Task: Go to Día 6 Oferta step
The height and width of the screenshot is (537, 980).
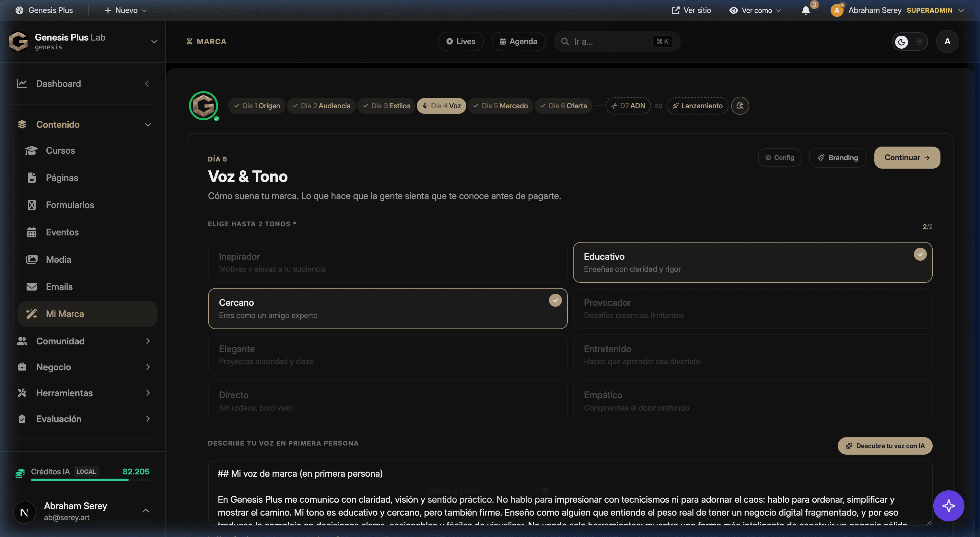Action: pos(564,106)
